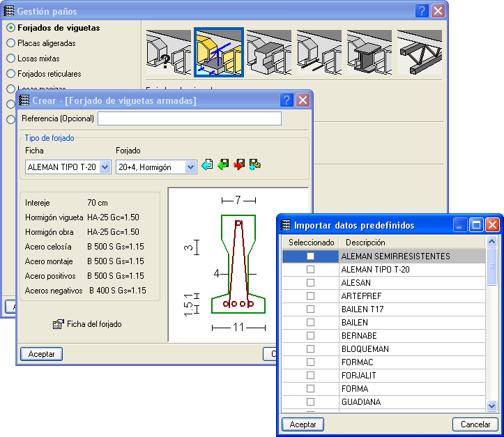Select the open-web truss joist icon

click(420, 52)
